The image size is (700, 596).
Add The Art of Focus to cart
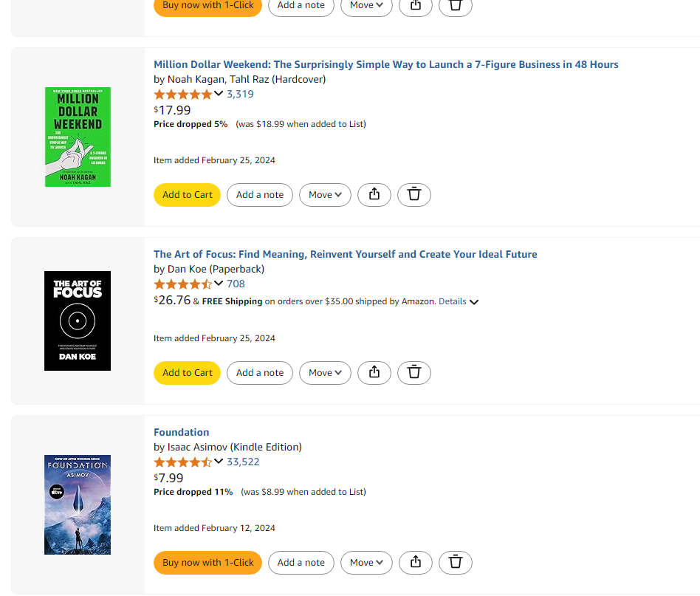pyautogui.click(x=188, y=373)
